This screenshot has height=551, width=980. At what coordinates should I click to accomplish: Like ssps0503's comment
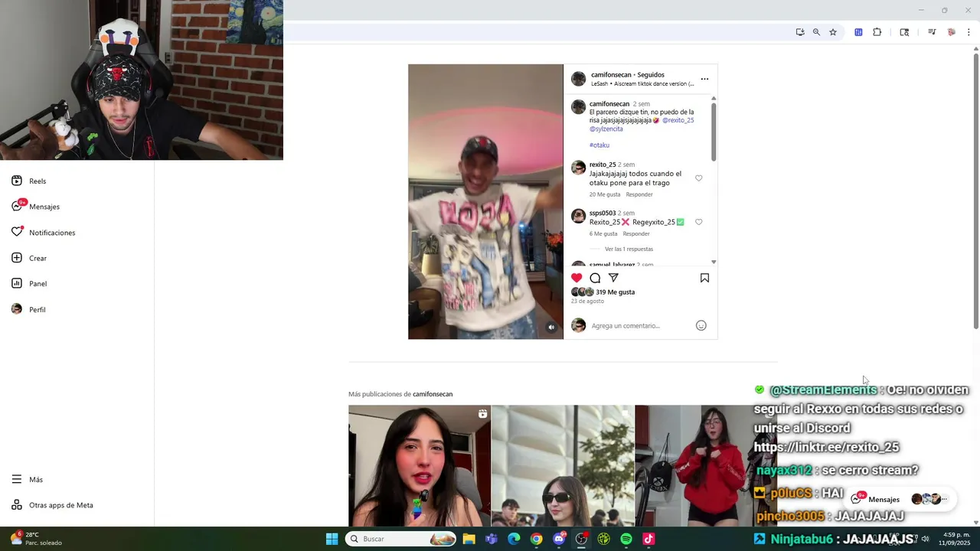pyautogui.click(x=698, y=222)
